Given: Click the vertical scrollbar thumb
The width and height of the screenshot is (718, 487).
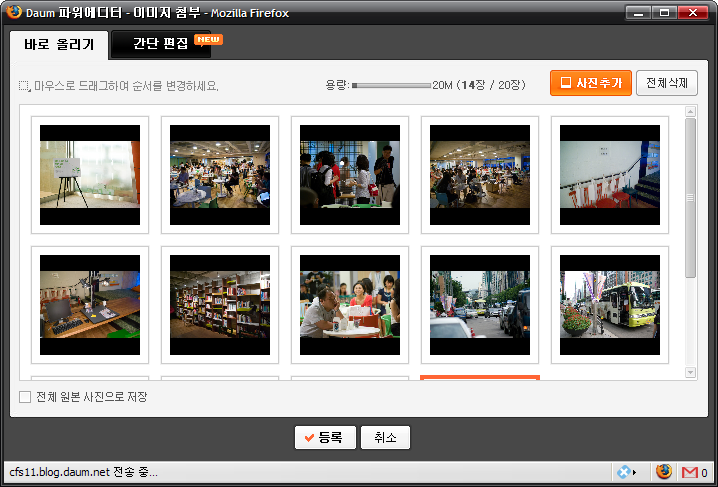Looking at the screenshot, I should [691, 198].
